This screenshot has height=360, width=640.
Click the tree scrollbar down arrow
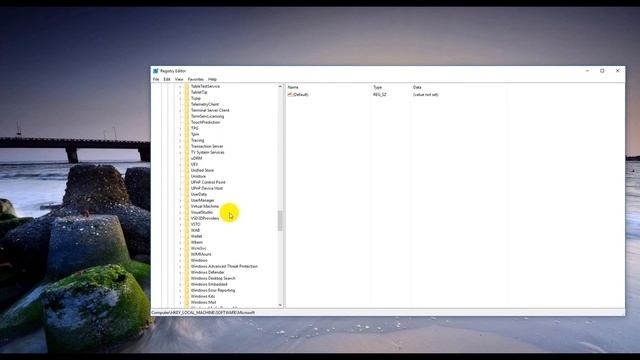(280, 305)
